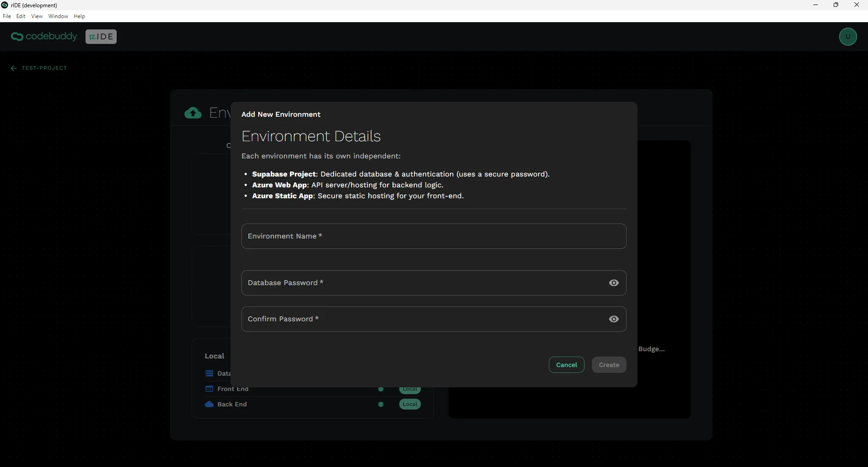The image size is (868, 467).
Task: Open the Edit menu
Action: click(x=21, y=16)
